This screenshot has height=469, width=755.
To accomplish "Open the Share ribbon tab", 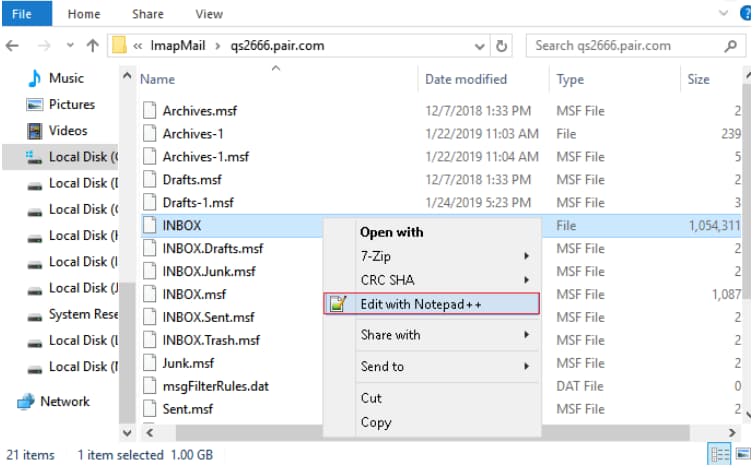I will (x=148, y=14).
